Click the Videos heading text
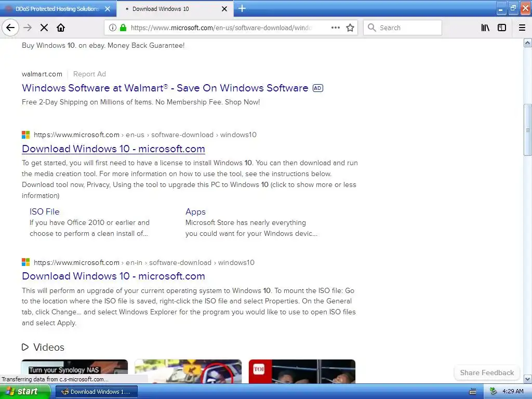 pyautogui.click(x=49, y=347)
